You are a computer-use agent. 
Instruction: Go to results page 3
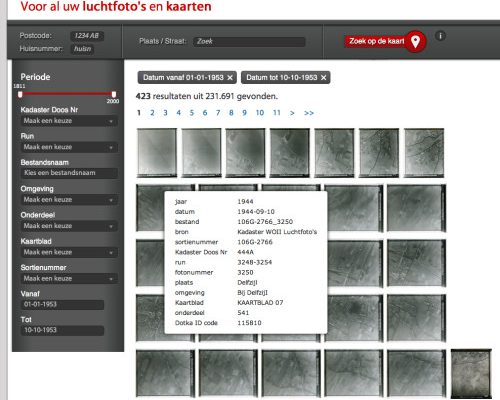click(165, 113)
